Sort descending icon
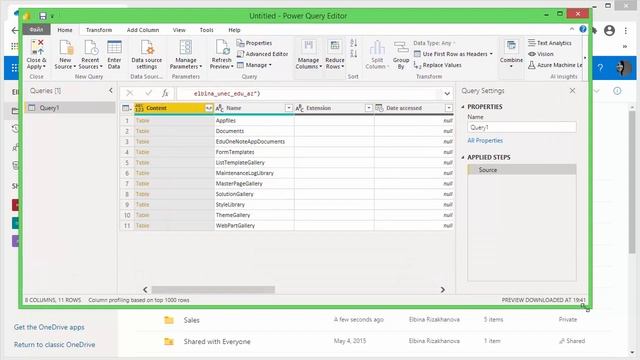This screenshot has width=640, height=360. (x=353, y=53)
